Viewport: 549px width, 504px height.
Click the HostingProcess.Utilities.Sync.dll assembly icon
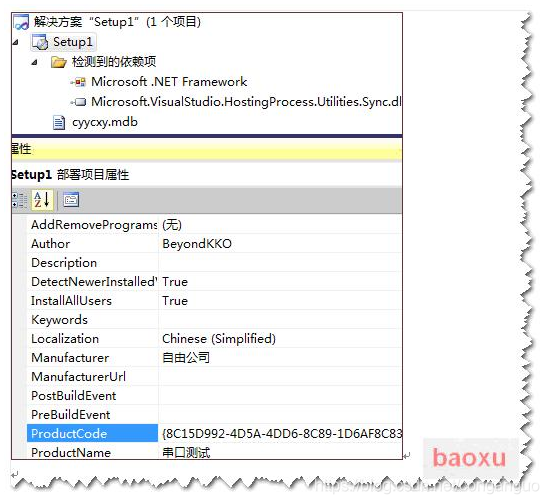(78, 102)
